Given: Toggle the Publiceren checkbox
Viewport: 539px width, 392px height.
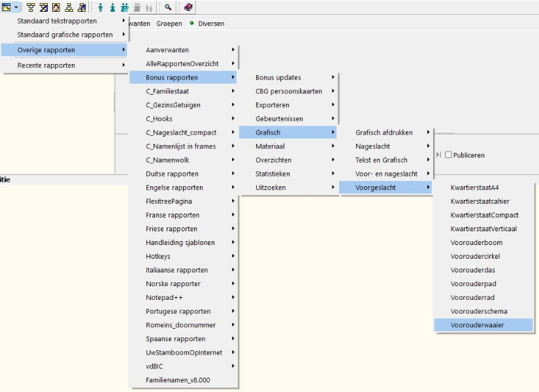Looking at the screenshot, I should 448,155.
